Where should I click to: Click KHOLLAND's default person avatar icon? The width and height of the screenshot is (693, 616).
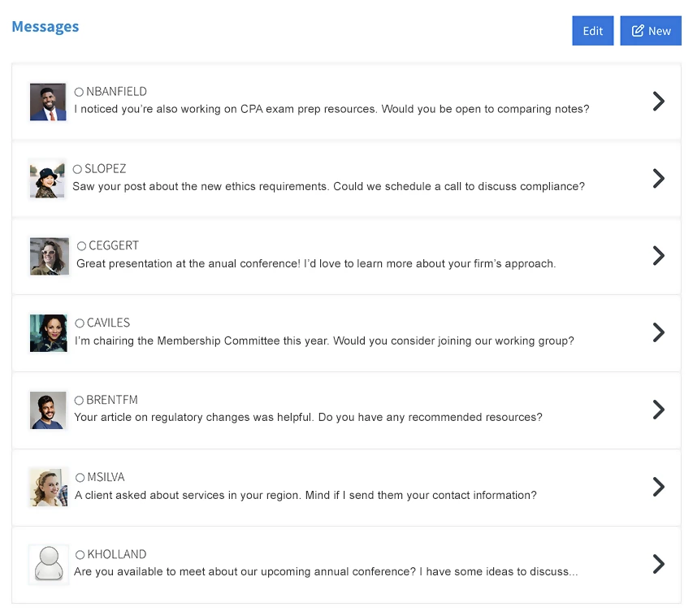click(48, 564)
